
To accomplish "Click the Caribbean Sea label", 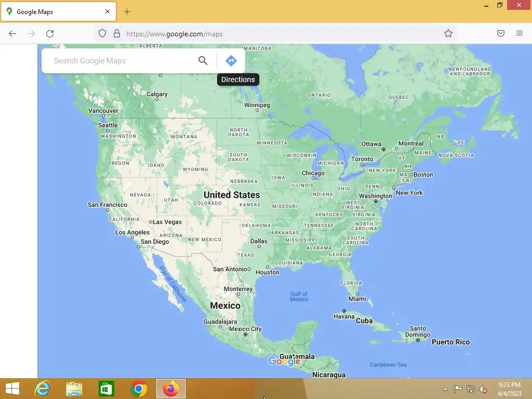I will [x=388, y=365].
